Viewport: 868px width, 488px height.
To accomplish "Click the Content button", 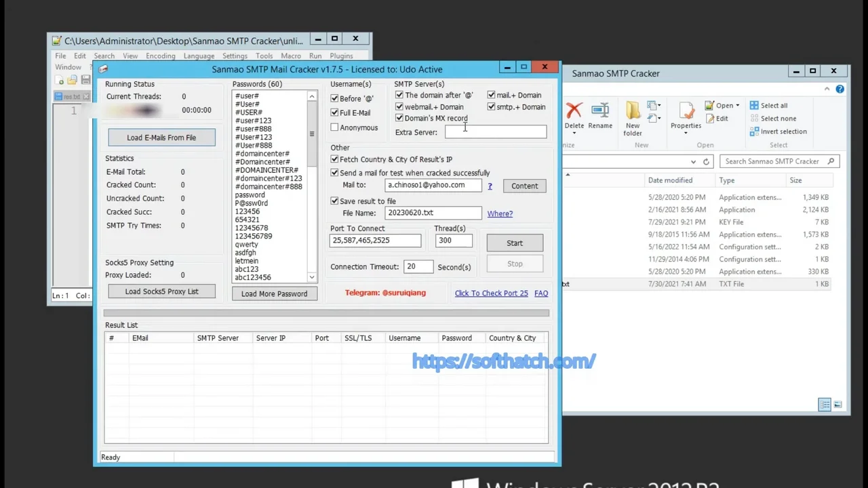I will 524,186.
